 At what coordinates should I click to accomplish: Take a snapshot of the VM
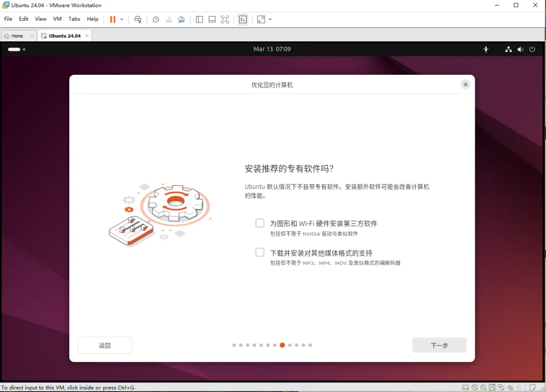156,20
